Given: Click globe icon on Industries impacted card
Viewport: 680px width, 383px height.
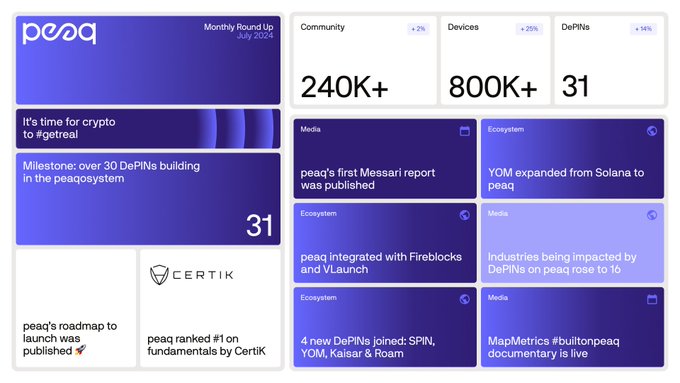Looking at the screenshot, I should (x=652, y=215).
